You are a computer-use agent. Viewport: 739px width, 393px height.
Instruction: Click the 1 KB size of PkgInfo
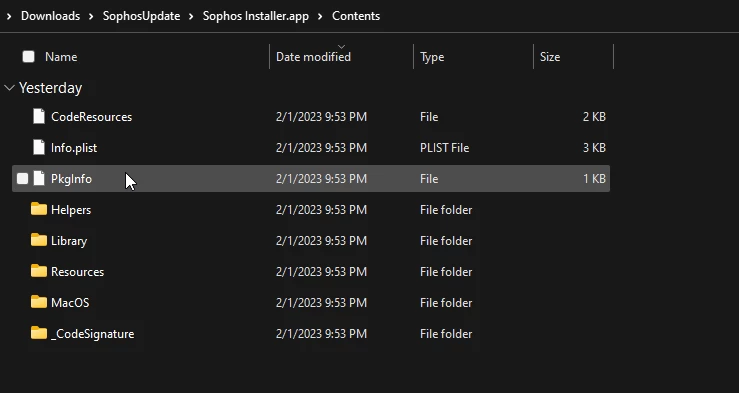(x=594, y=179)
